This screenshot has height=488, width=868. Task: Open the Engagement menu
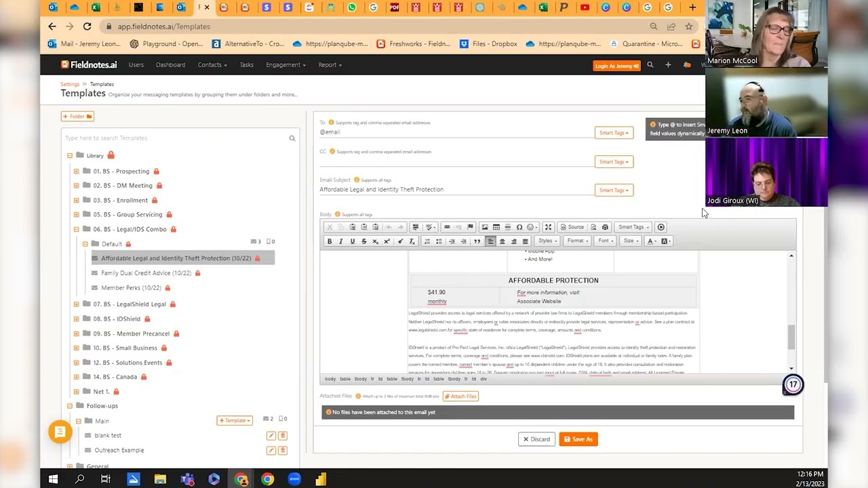click(285, 65)
